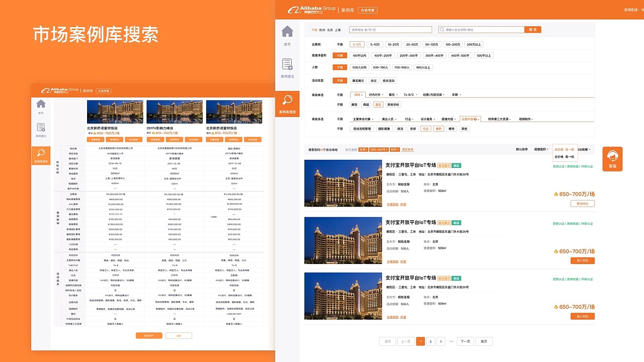Expand the 年限 dropdown
Viewport: 644px width, 362px height.
[456, 95]
